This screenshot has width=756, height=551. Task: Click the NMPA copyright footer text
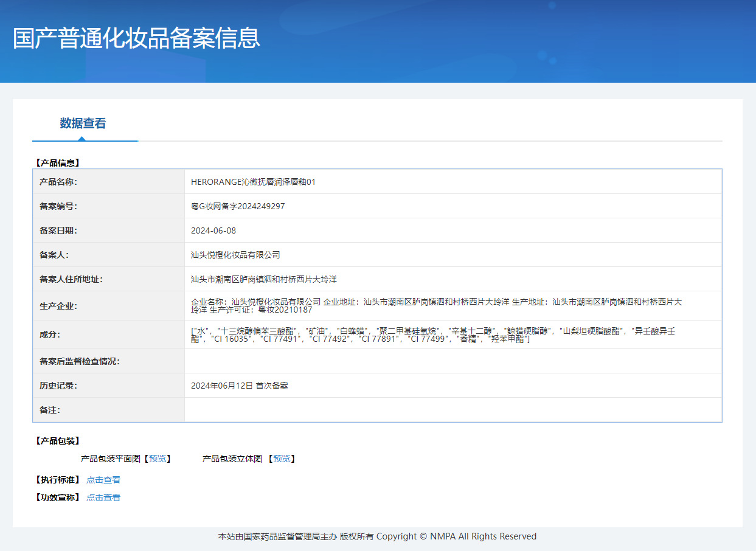tap(377, 536)
